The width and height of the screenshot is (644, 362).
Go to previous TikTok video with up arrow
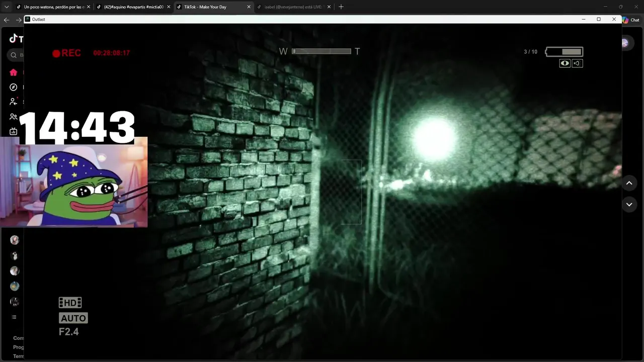coord(629,183)
